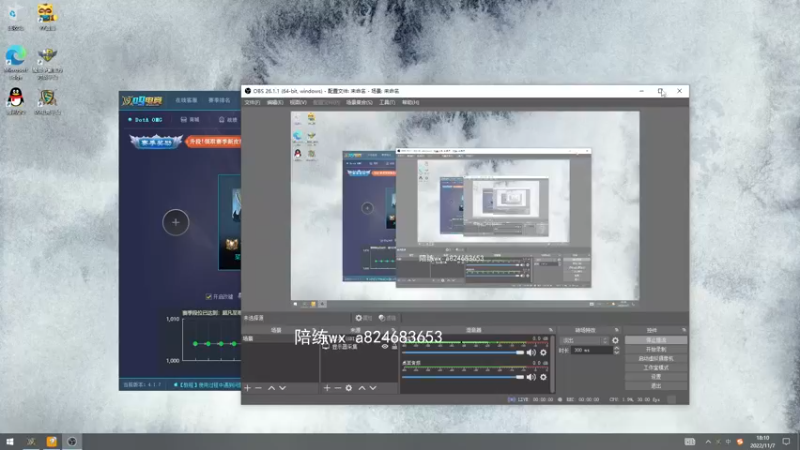Open the Windows Start menu
Viewport: 800px width, 450px height.
10,442
